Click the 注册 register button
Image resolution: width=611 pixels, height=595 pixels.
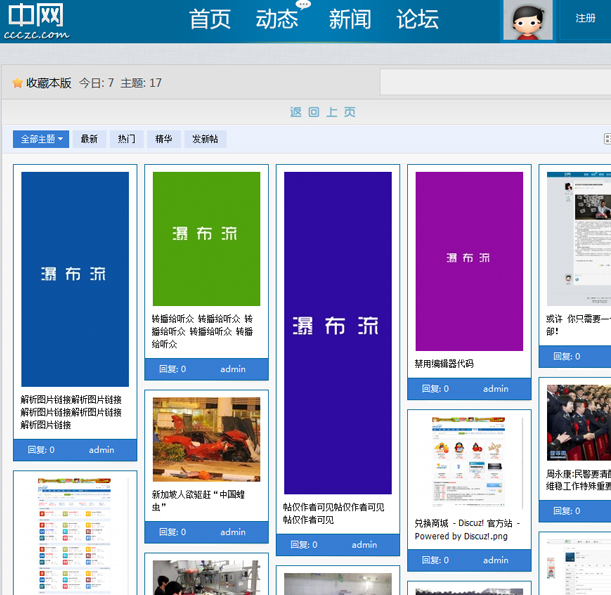point(585,18)
